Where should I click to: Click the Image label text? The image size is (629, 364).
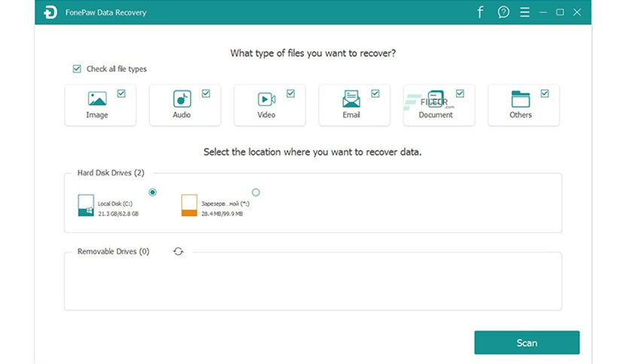97,115
